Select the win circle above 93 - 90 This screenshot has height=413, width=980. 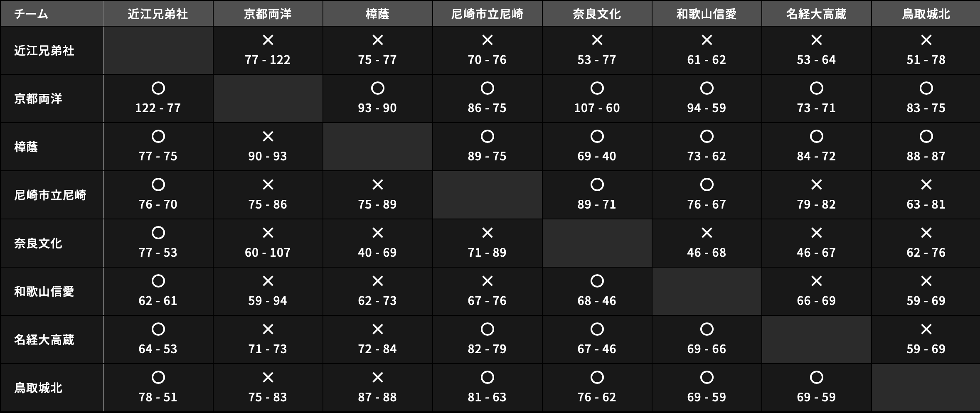click(x=378, y=88)
